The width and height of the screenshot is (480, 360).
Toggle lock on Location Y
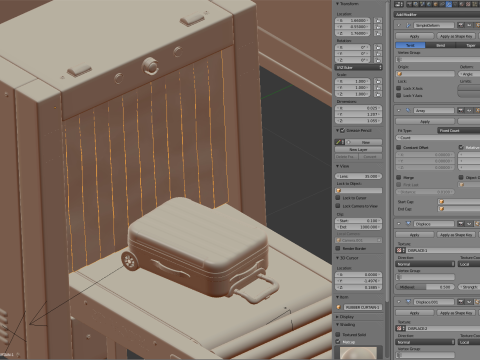tap(378, 27)
